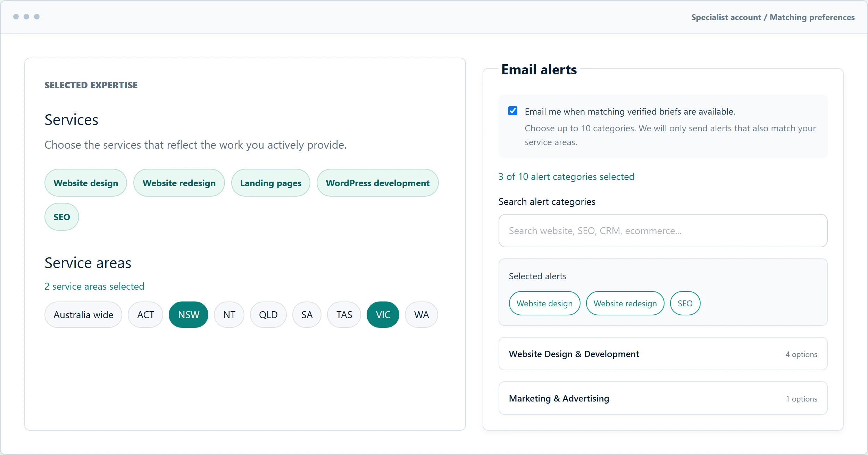Screen dimensions: 868x455
Task: Click the Services heading
Action: (72, 120)
